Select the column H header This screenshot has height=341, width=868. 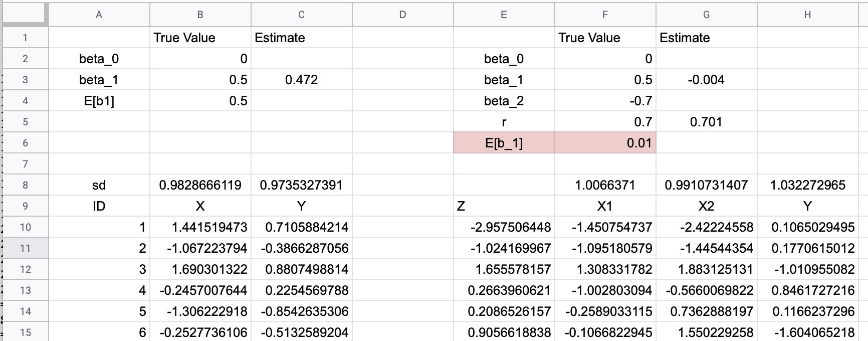coord(807,15)
